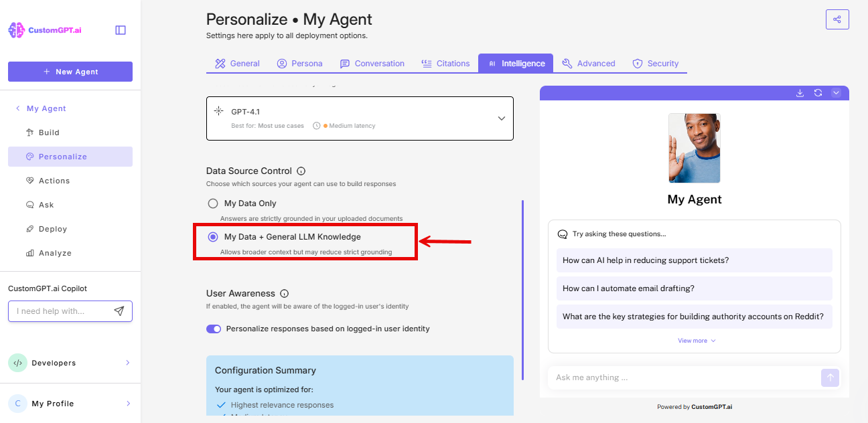868x423 pixels.
Task: Refresh the agent preview widget
Action: [x=818, y=92]
